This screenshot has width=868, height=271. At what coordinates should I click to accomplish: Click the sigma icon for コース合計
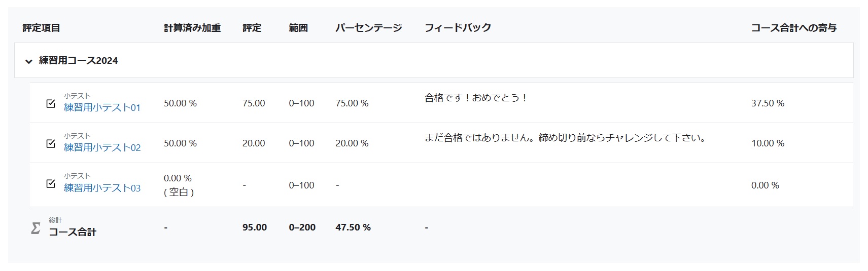[36, 228]
